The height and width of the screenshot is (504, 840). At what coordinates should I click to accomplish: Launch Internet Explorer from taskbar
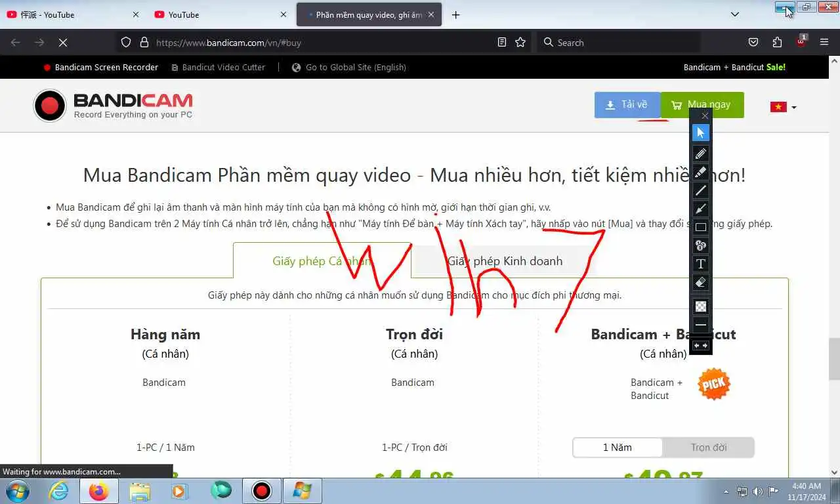59,491
